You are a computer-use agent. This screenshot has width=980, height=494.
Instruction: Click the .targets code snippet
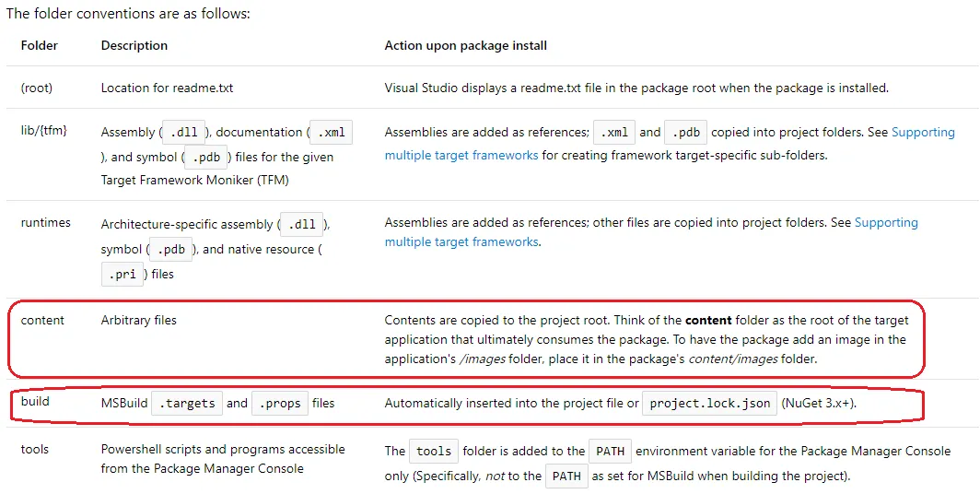[x=187, y=404]
